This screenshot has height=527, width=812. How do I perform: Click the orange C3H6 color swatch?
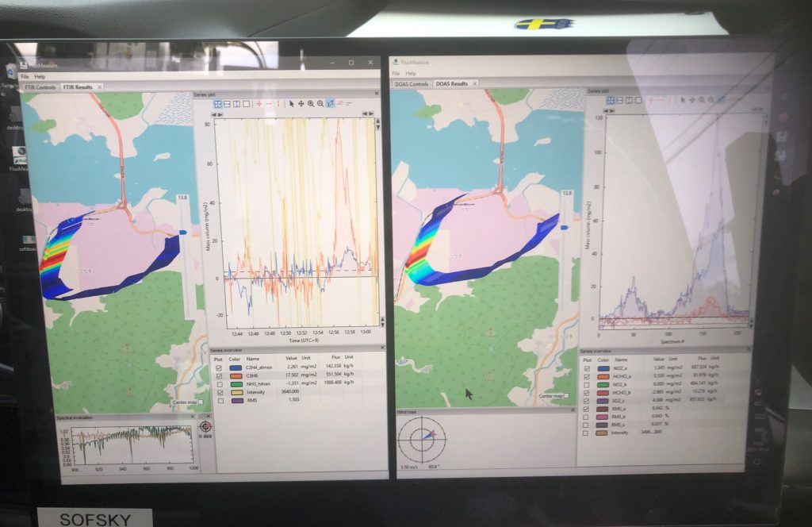click(x=234, y=375)
